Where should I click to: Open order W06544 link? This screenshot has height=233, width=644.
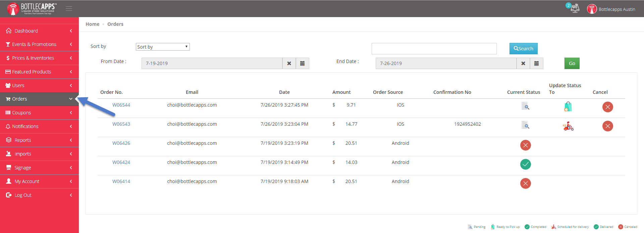click(x=121, y=105)
